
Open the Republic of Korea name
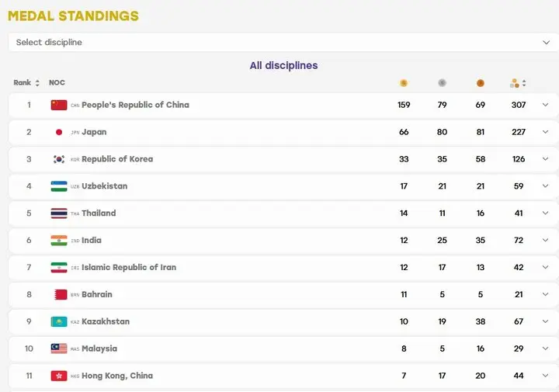point(117,159)
